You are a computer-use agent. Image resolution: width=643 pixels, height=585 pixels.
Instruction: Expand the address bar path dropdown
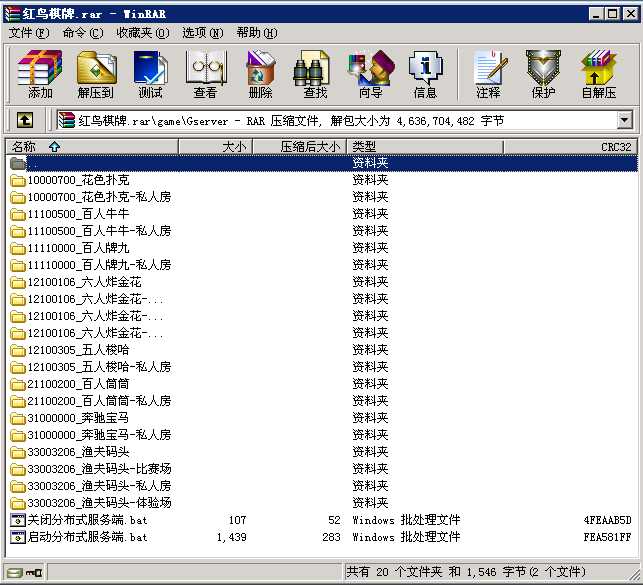(x=625, y=121)
